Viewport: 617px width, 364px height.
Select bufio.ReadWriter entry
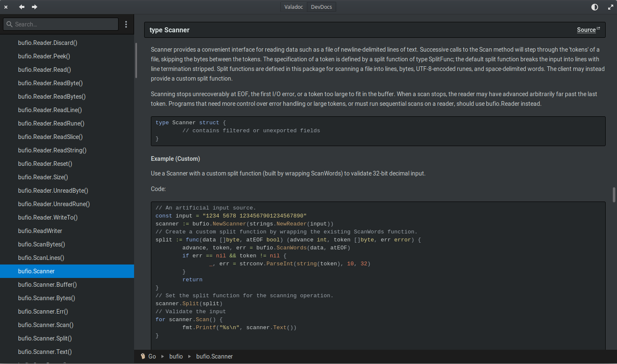click(67, 231)
